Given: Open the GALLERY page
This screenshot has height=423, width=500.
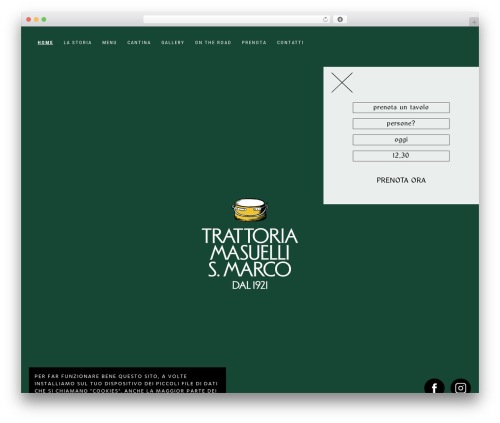Looking at the screenshot, I should 173,42.
